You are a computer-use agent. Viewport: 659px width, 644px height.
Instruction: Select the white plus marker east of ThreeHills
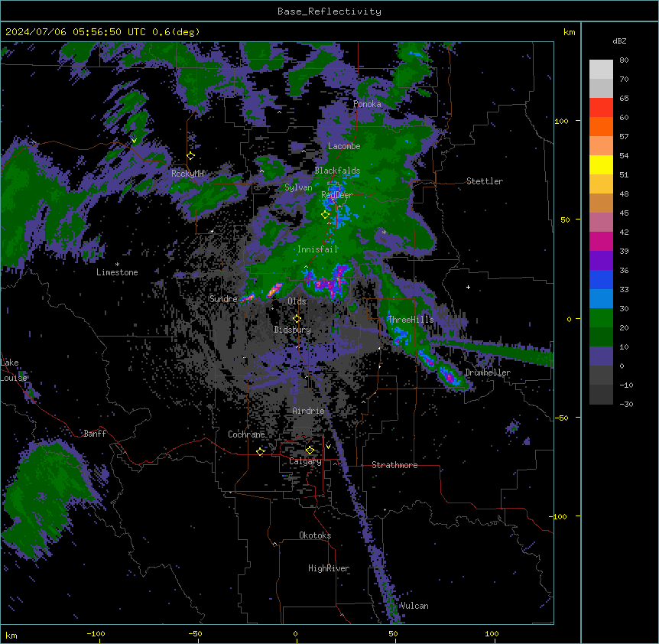pos(468,287)
